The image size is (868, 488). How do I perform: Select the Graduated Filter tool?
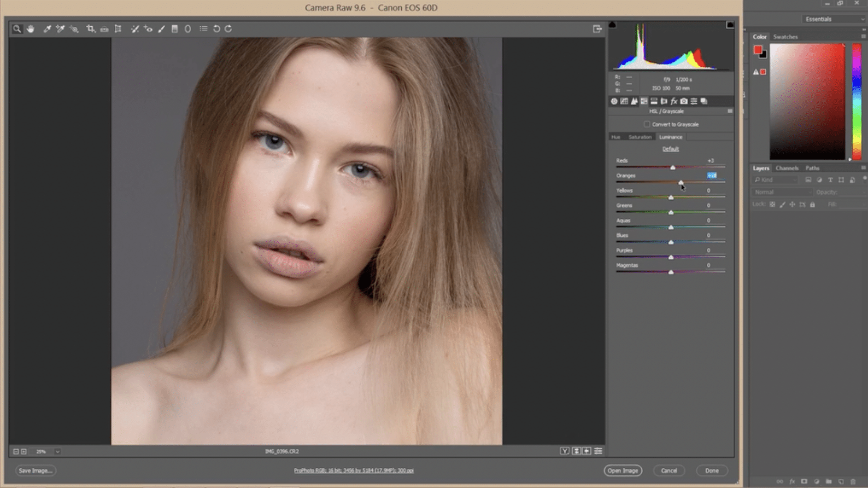click(174, 28)
